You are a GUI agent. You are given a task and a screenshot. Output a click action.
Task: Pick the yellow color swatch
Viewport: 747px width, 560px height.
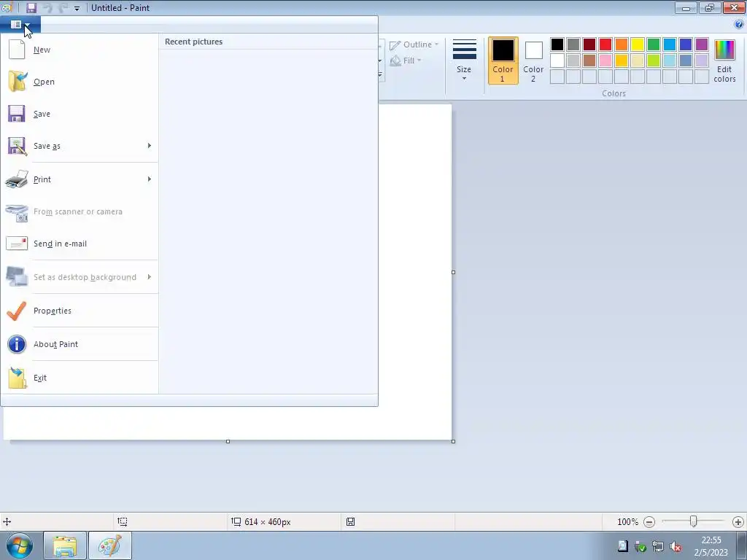pos(638,44)
